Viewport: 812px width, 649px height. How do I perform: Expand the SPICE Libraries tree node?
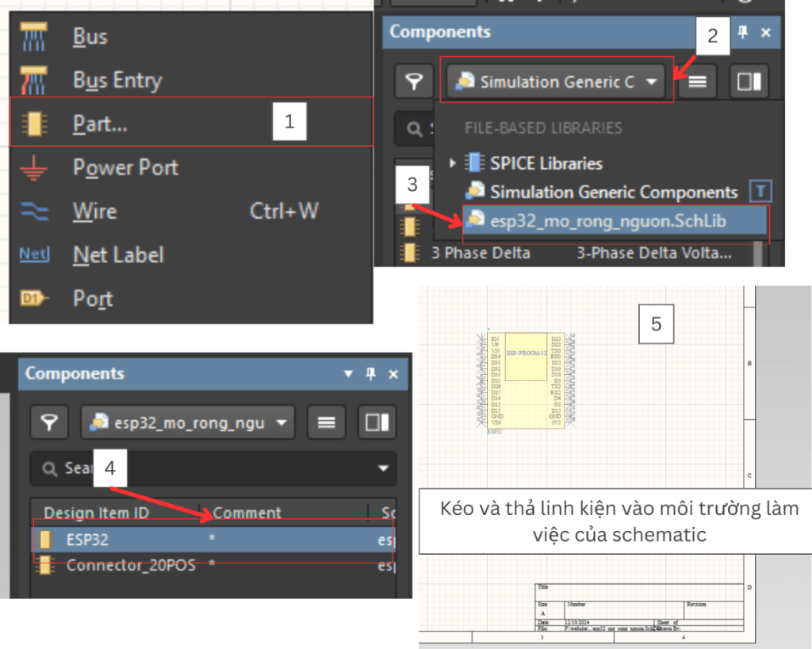[453, 163]
